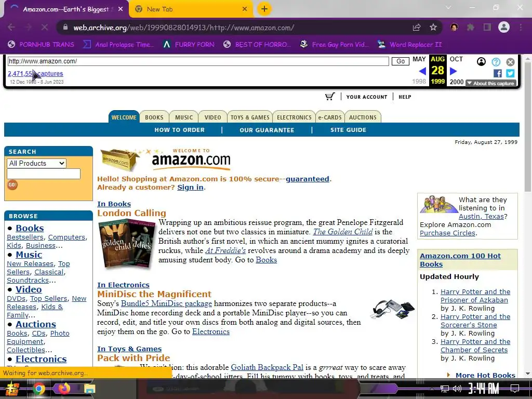Open a new tab with plus button
Image resolution: width=532 pixels, height=399 pixels.
pyautogui.click(x=264, y=9)
